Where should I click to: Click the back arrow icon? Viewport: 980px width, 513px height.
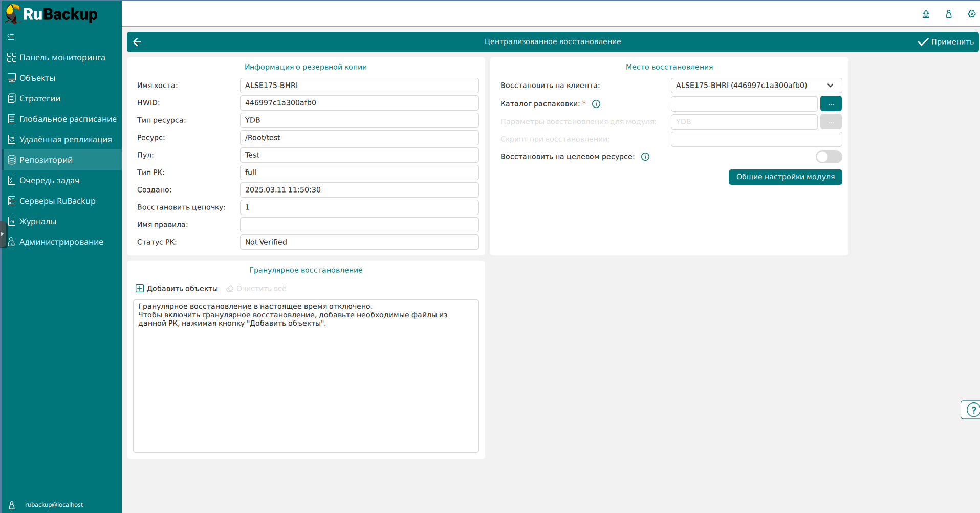[x=137, y=42]
